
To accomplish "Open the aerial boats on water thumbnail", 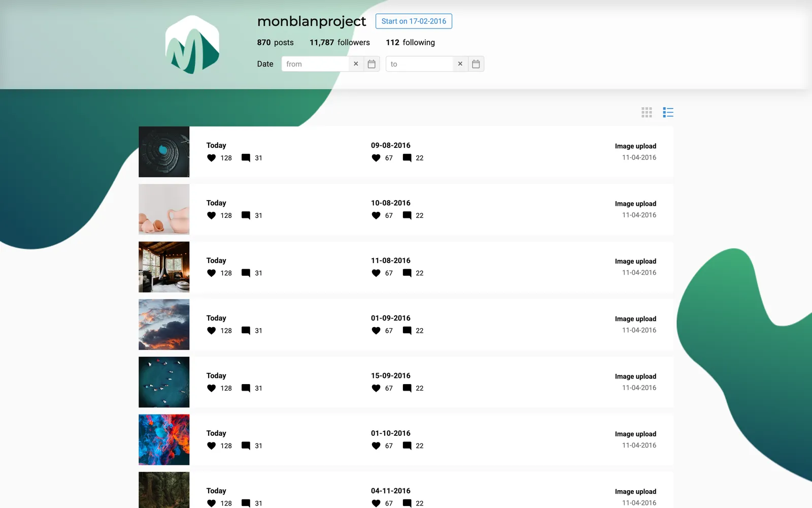I will 164,382.
